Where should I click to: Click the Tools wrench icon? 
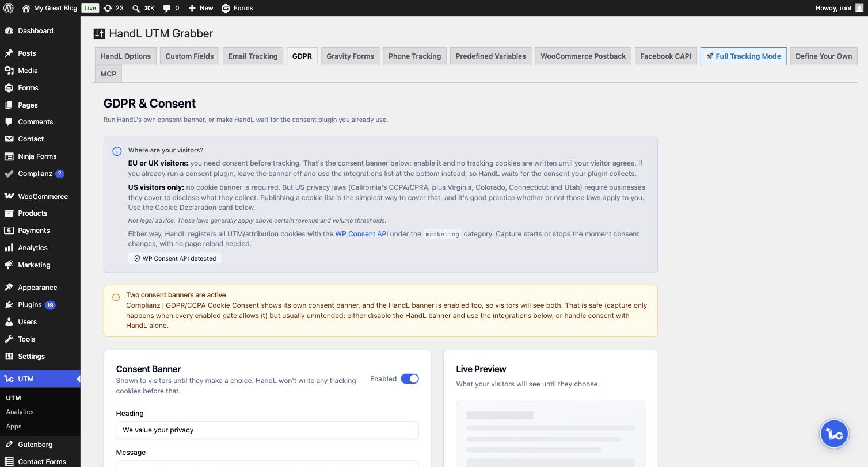(9, 339)
